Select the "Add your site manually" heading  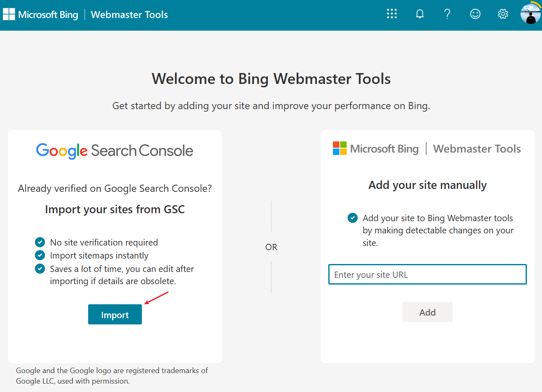pos(427,185)
